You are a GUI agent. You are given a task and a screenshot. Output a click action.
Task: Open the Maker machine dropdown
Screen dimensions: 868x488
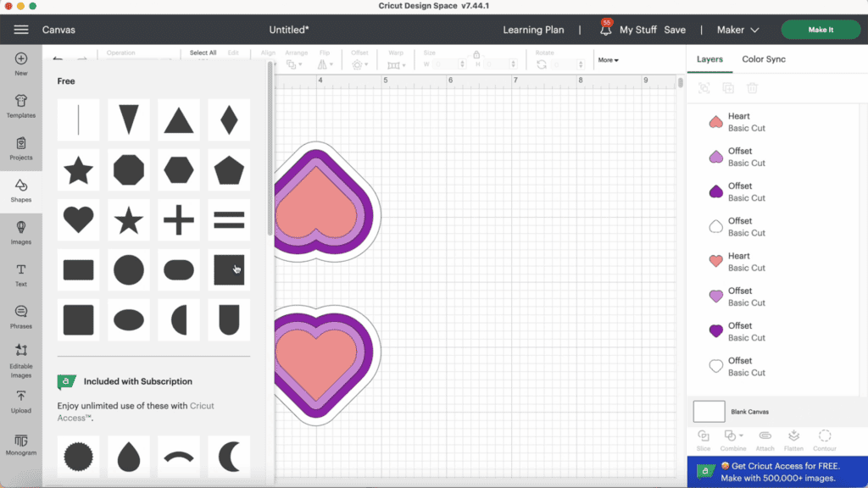pyautogui.click(x=738, y=30)
